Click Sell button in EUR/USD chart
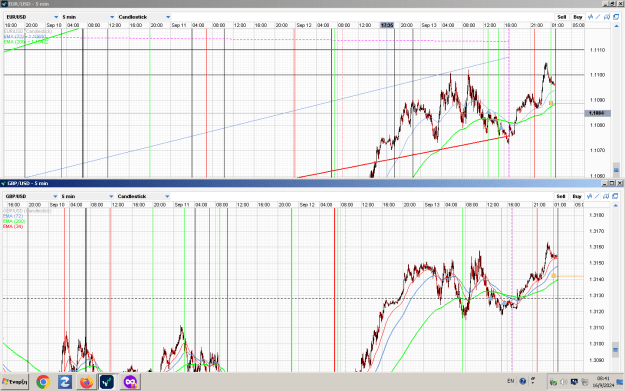The image size is (625, 391). click(562, 17)
